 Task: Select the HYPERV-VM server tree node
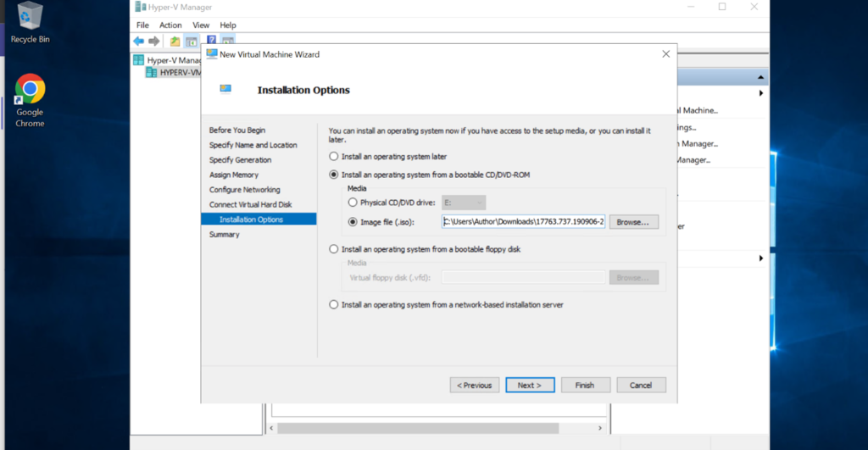click(173, 73)
